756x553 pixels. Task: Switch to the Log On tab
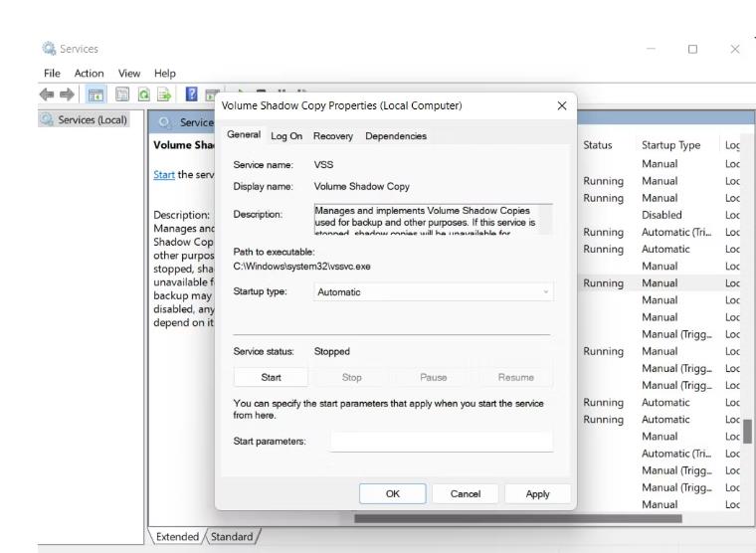(x=286, y=136)
